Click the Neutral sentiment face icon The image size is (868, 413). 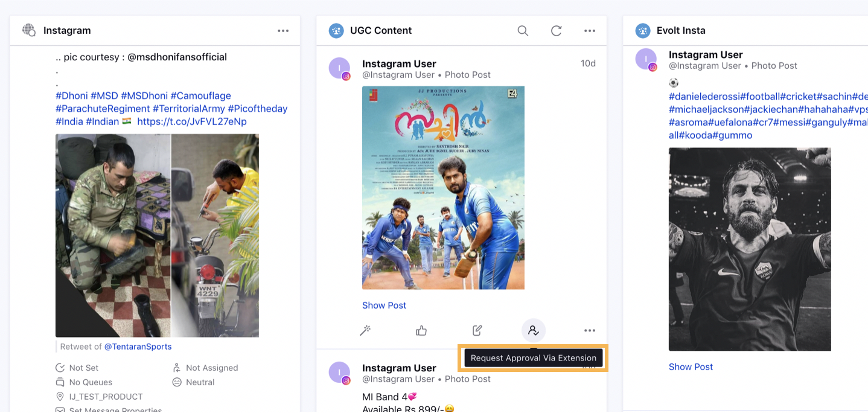tap(177, 382)
